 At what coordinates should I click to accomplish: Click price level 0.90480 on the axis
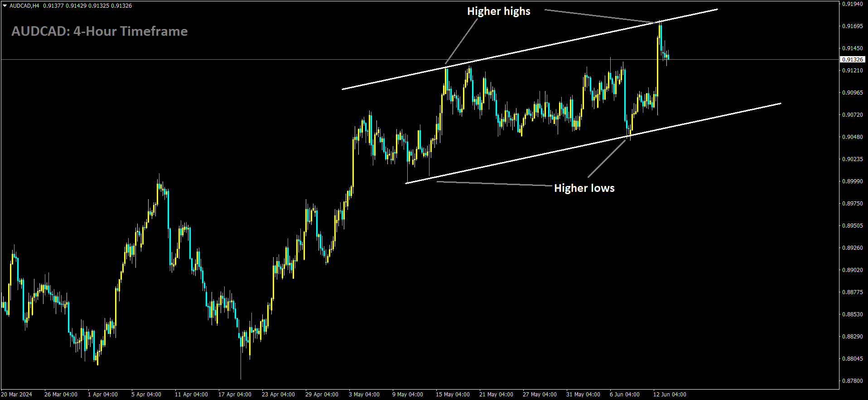pyautogui.click(x=852, y=137)
